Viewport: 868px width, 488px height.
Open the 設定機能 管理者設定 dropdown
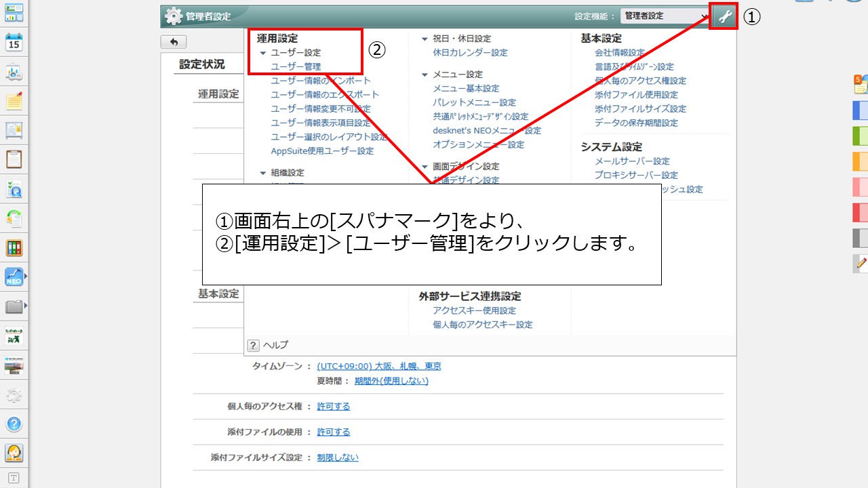click(665, 16)
